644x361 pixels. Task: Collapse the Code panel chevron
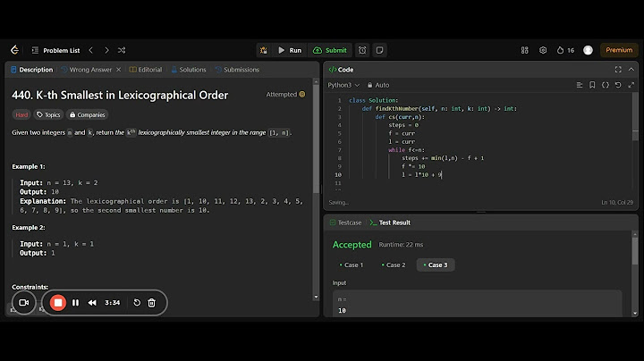tap(631, 70)
